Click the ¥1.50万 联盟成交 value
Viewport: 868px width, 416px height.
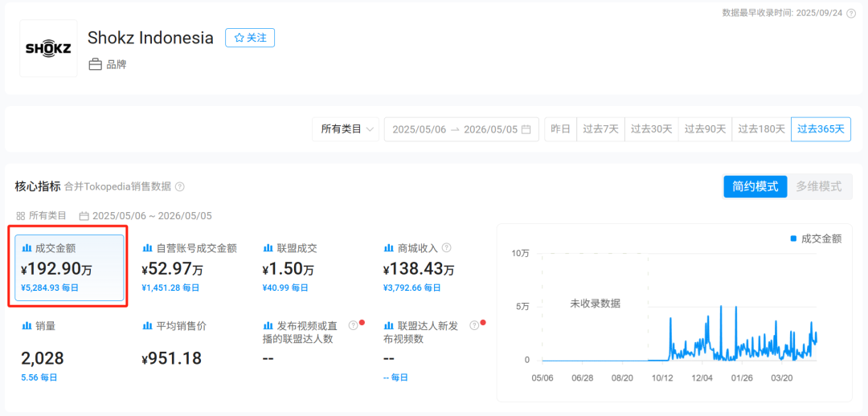pos(288,269)
